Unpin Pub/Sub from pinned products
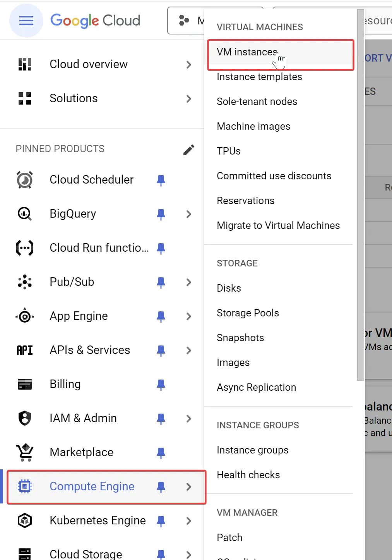Viewport: 392px width, 560px height. pyautogui.click(x=161, y=282)
